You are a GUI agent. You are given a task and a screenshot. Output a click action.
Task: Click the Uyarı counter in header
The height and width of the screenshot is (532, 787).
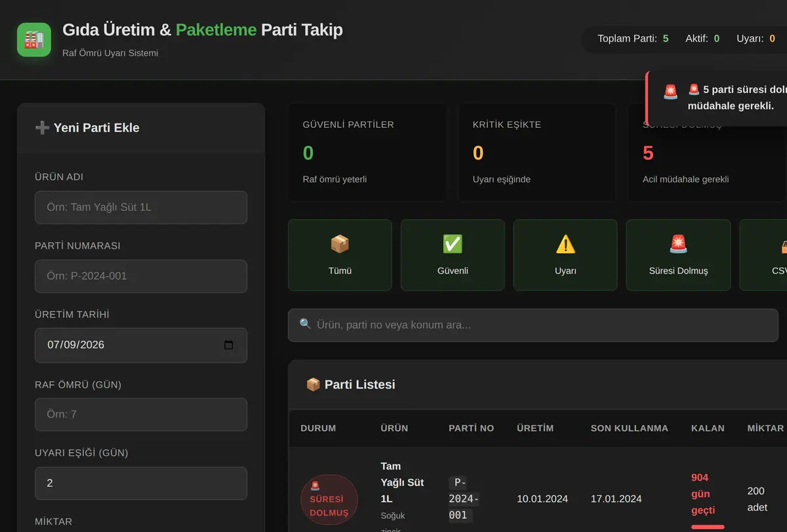(x=756, y=39)
